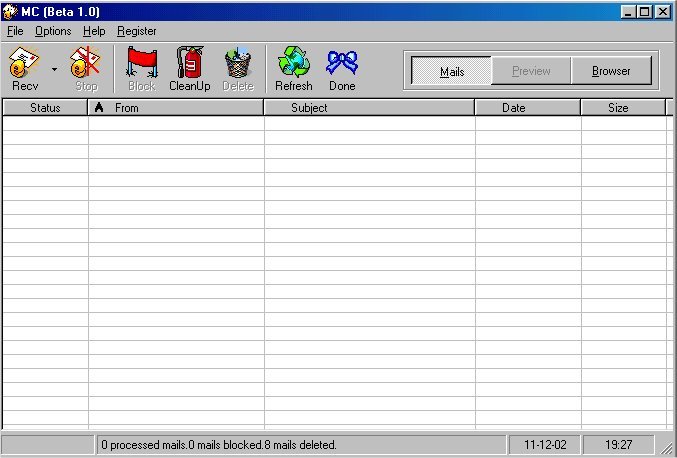This screenshot has width=677, height=458.
Task: Switch to the Browser view
Action: pyautogui.click(x=611, y=71)
